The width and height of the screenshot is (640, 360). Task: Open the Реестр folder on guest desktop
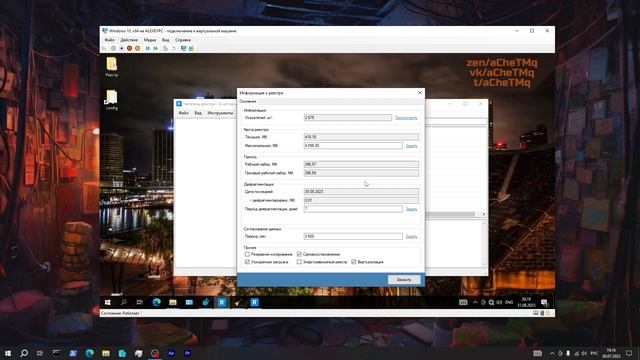[x=111, y=67]
